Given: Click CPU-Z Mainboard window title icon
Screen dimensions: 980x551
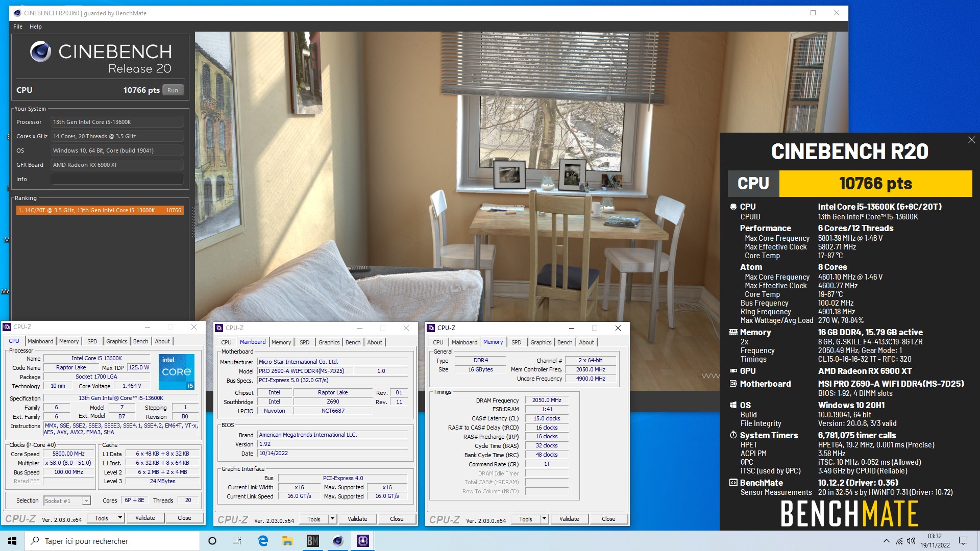Looking at the screenshot, I should pyautogui.click(x=219, y=328).
